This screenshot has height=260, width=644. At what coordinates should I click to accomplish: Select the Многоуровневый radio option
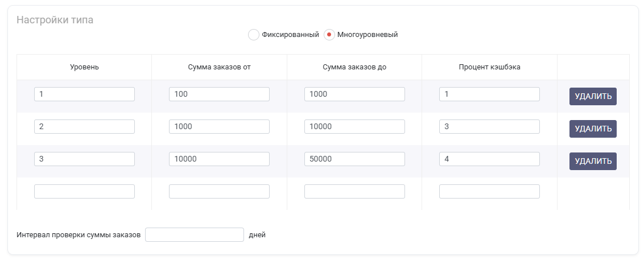pyautogui.click(x=329, y=35)
